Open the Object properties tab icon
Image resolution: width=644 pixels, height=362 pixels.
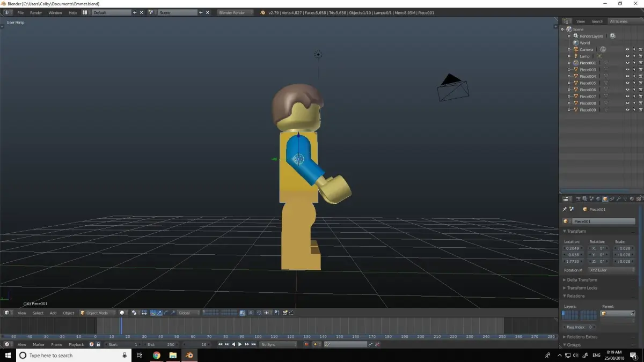pos(605,198)
